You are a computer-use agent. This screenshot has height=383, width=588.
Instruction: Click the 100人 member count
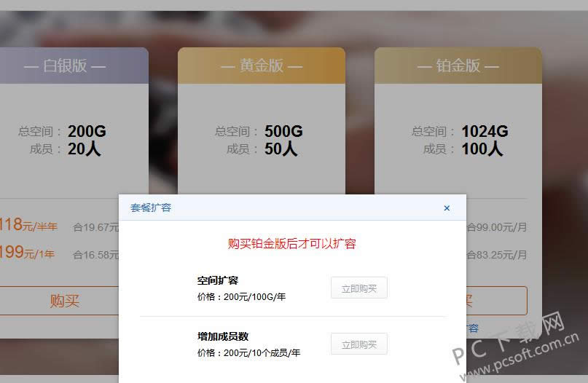(x=482, y=149)
